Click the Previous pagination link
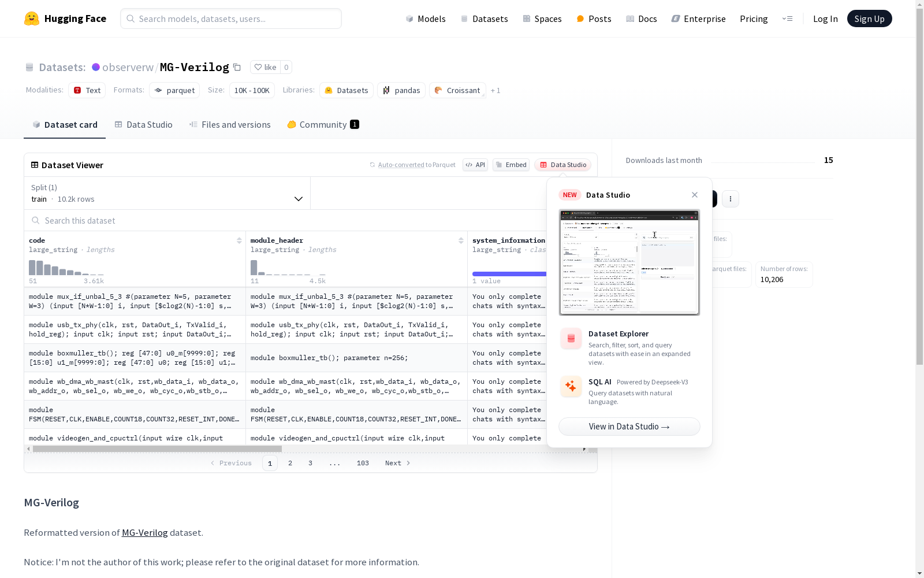The width and height of the screenshot is (924, 578). pyautogui.click(x=231, y=463)
